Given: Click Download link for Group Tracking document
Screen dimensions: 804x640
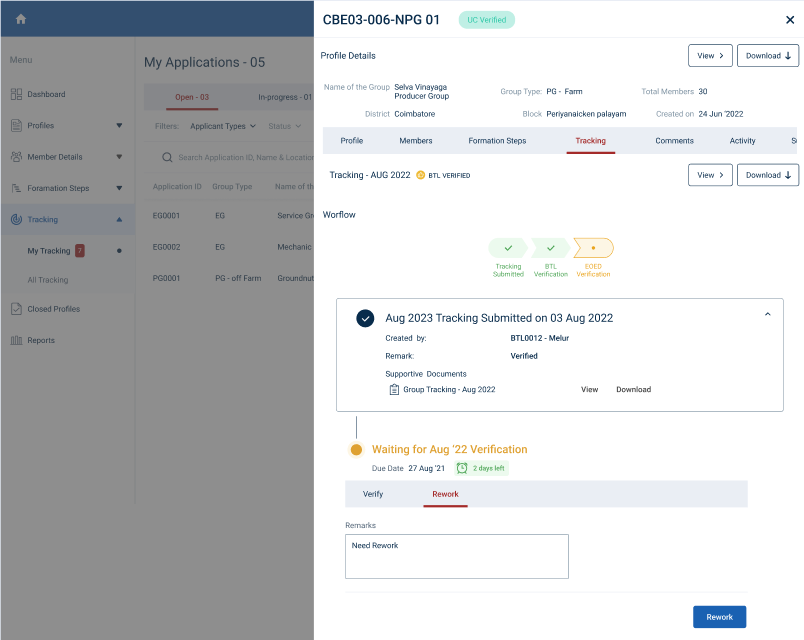Looking at the screenshot, I should click(633, 389).
